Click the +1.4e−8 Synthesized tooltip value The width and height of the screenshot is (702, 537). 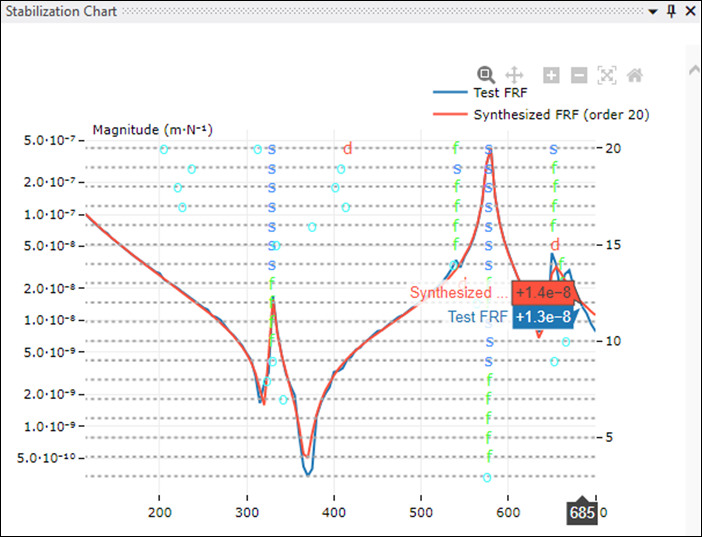(x=543, y=292)
